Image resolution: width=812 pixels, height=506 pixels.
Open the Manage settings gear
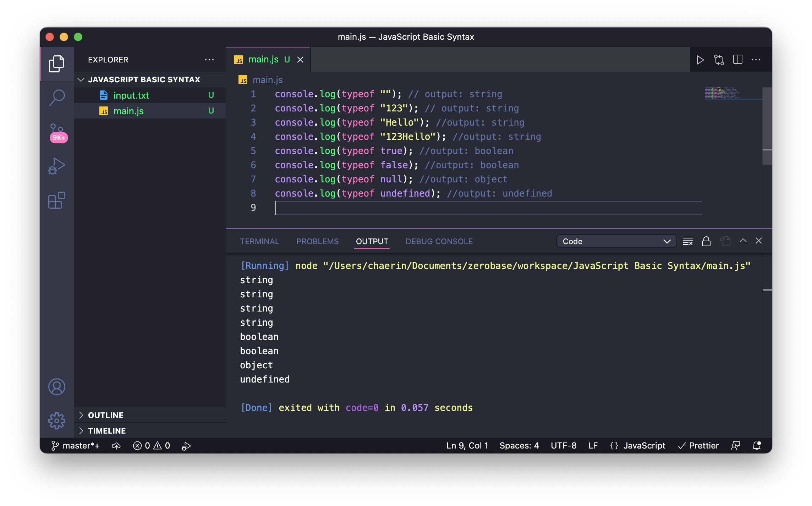[57, 420]
